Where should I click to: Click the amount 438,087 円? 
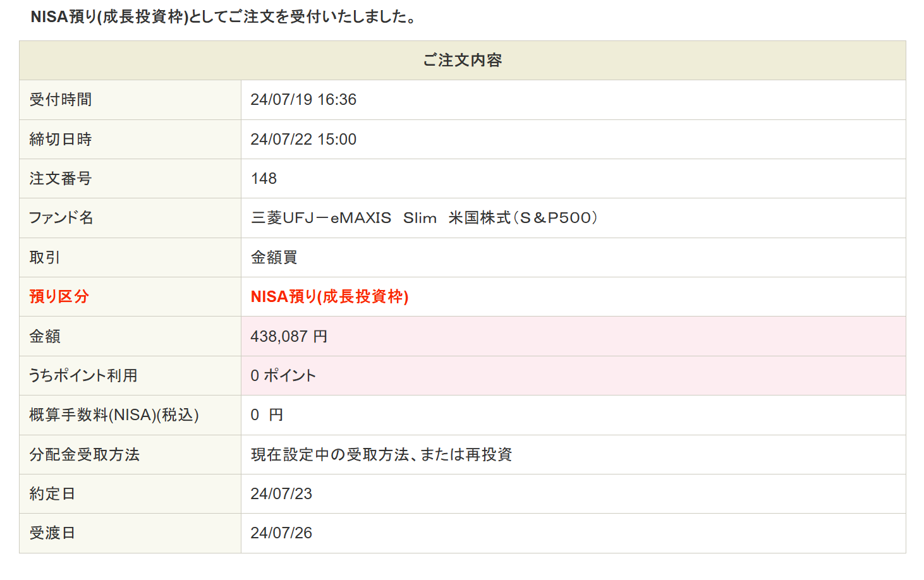(x=289, y=336)
